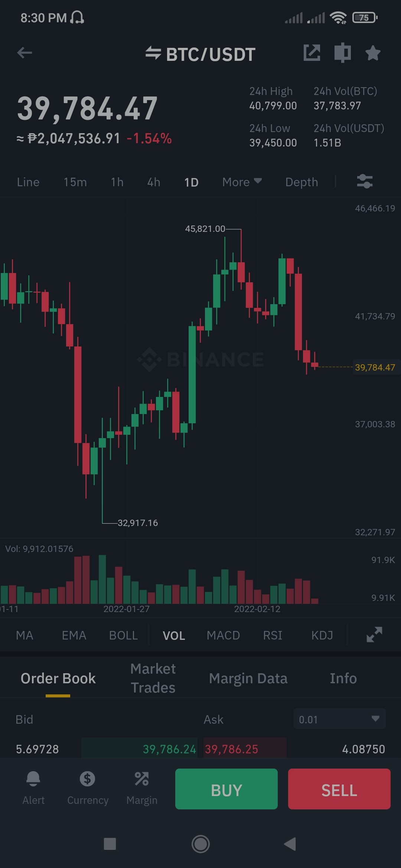Tap the back arrow icon
Image resolution: width=401 pixels, height=868 pixels.
point(25,53)
